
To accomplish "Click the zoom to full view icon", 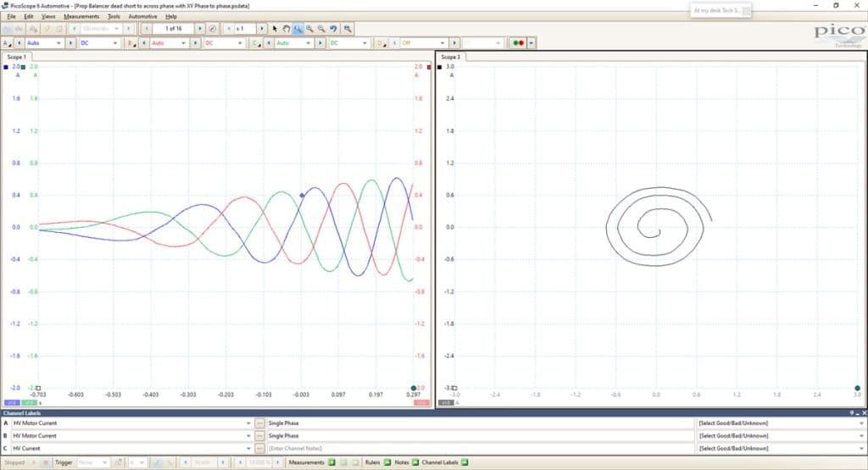I will pyautogui.click(x=347, y=29).
